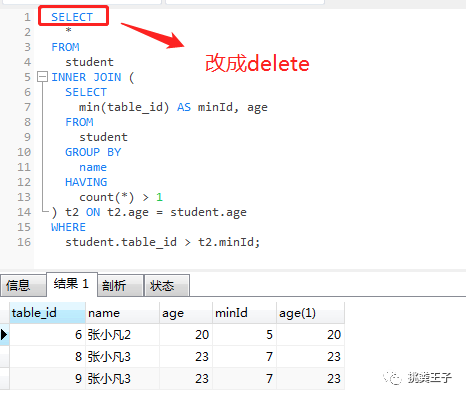Viewport: 466px width, 398px height.
Task: Open the 信息 tab
Action: [23, 285]
